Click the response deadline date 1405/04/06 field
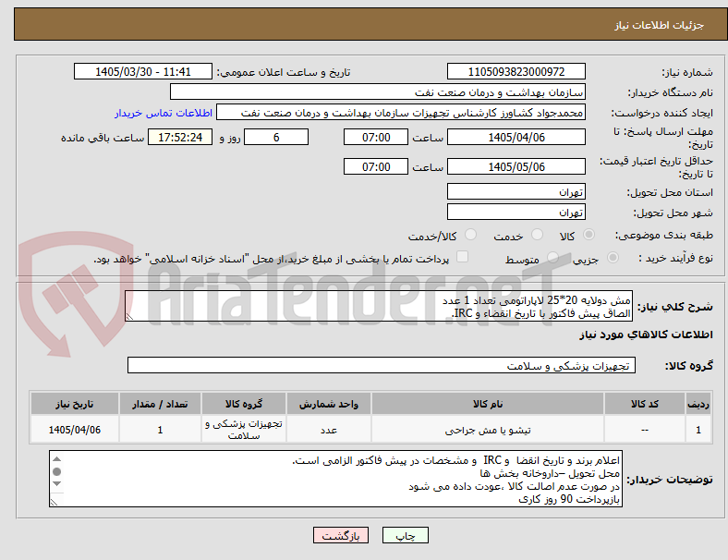The width and height of the screenshot is (728, 560). pyautogui.click(x=516, y=137)
